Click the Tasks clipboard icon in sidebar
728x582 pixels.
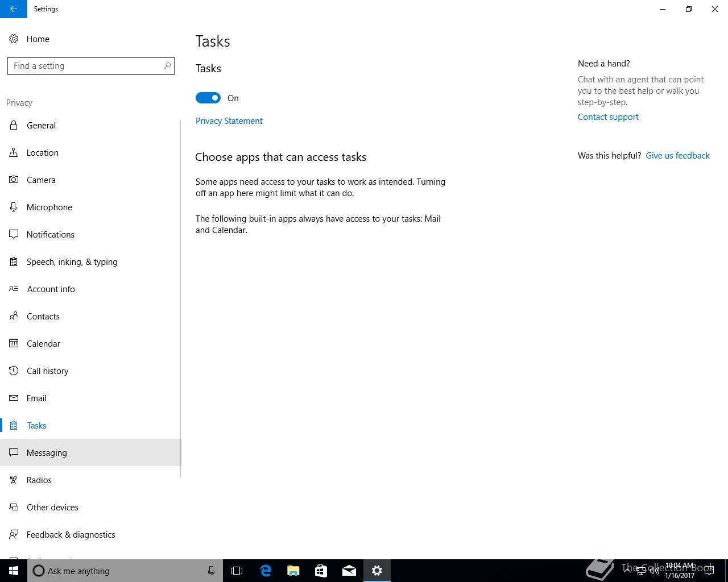(14, 425)
